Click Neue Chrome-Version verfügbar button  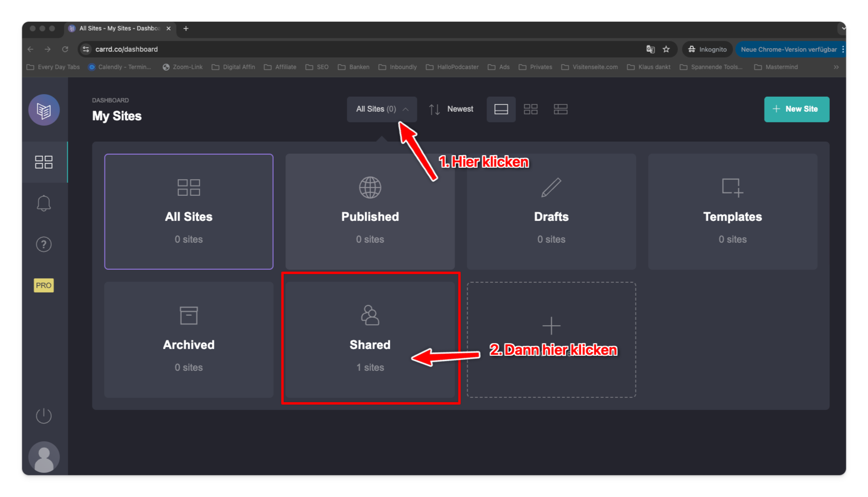(x=788, y=49)
